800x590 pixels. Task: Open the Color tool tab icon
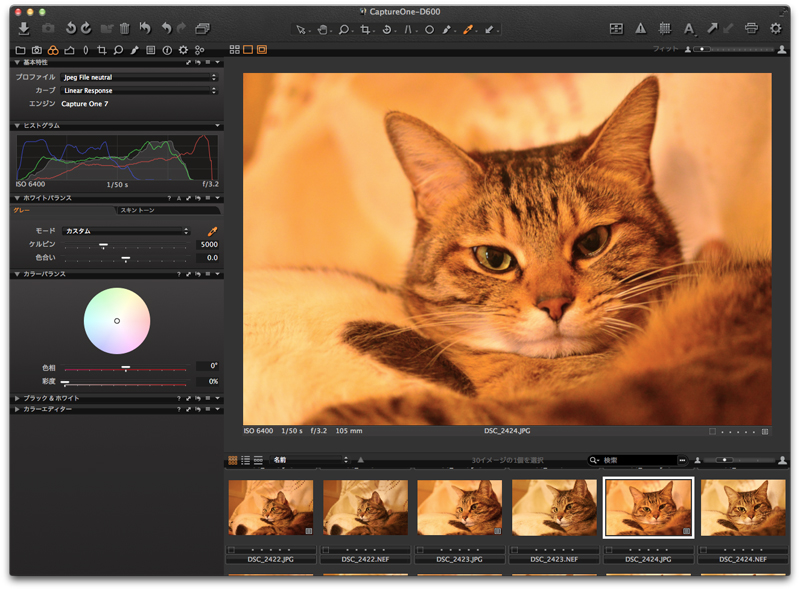point(53,49)
